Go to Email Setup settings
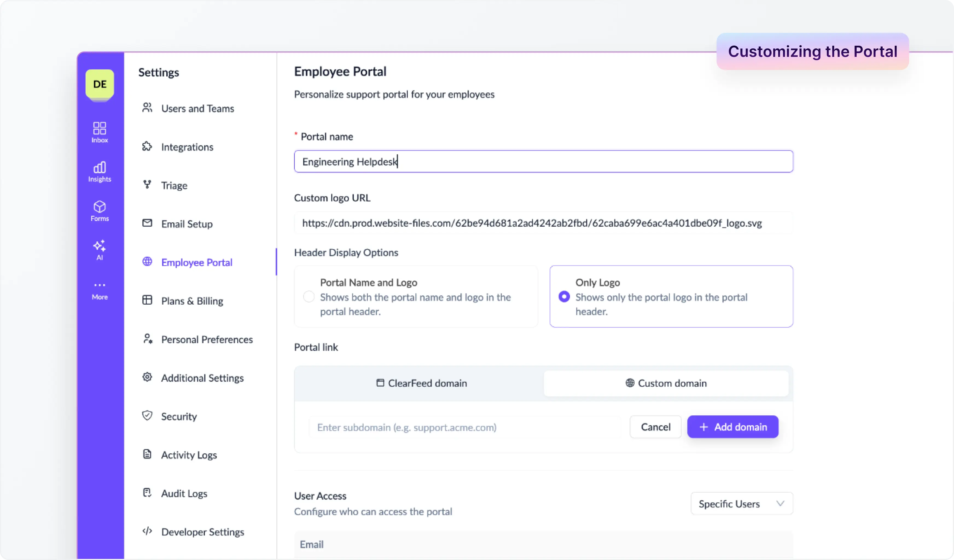Viewport: 954px width, 560px height. (187, 224)
